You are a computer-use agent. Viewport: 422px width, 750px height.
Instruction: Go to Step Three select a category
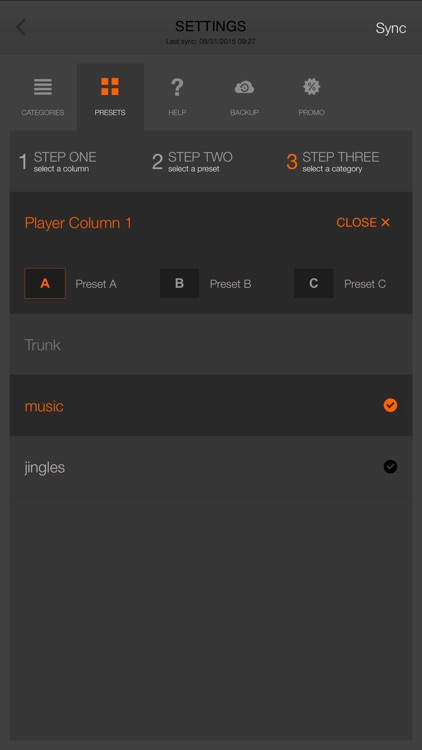coord(333,161)
